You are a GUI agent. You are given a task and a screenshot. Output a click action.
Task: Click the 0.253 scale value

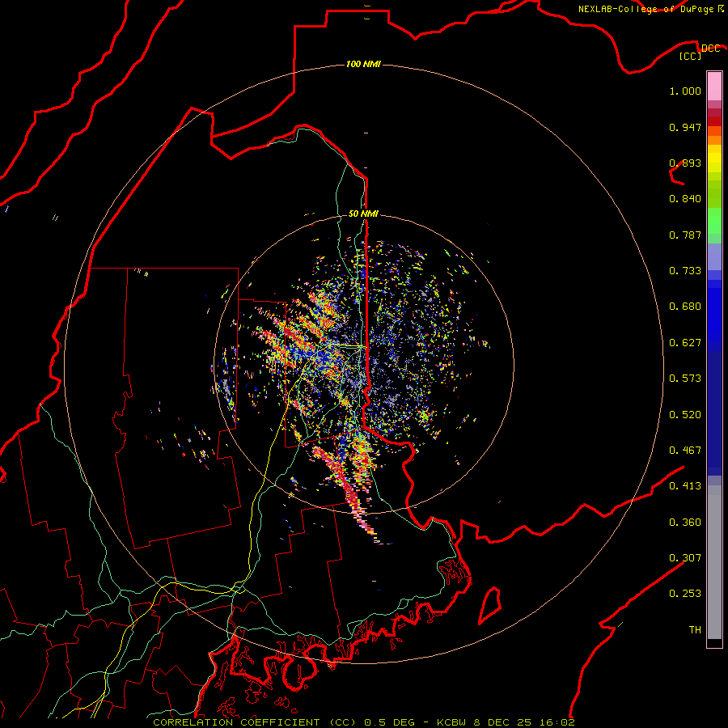(685, 594)
